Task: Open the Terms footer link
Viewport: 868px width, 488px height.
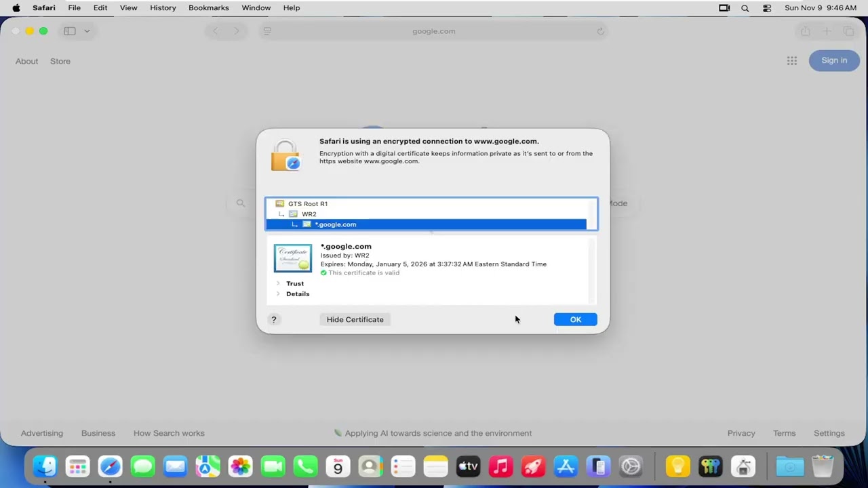Action: point(784,433)
